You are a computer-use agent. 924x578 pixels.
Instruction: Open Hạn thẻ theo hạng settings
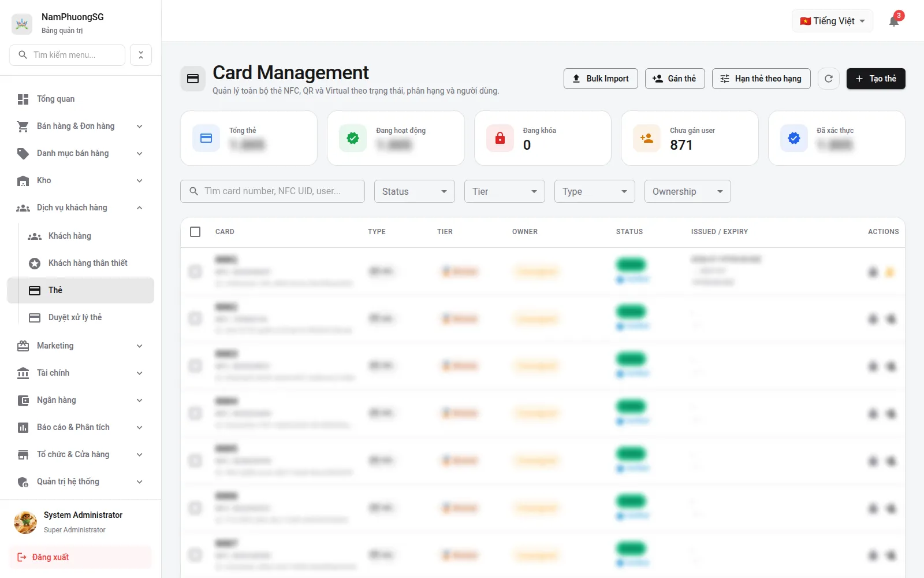(761, 79)
